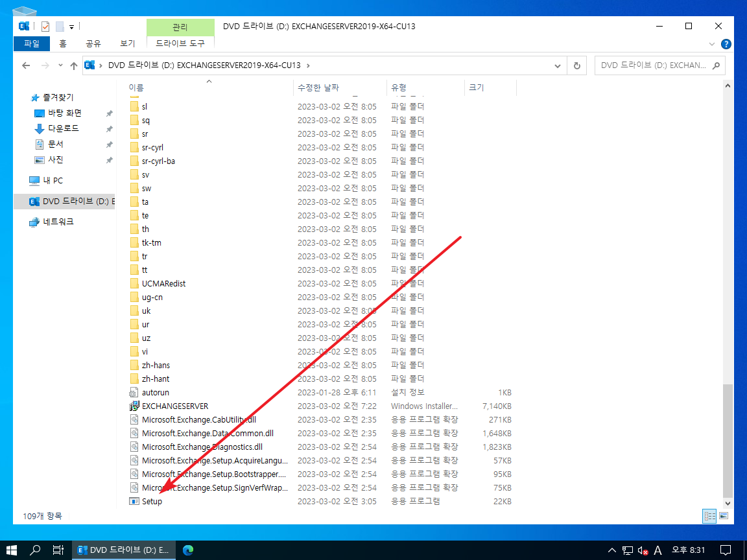The height and width of the screenshot is (560, 747).
Task: Open the Explorer help icon
Action: coord(726,44)
